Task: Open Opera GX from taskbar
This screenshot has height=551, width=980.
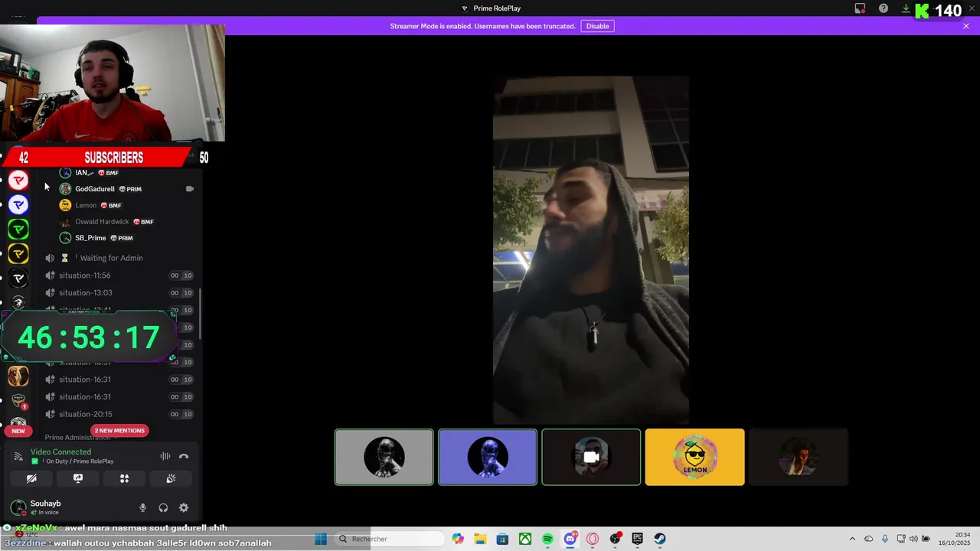Action: pos(592,539)
